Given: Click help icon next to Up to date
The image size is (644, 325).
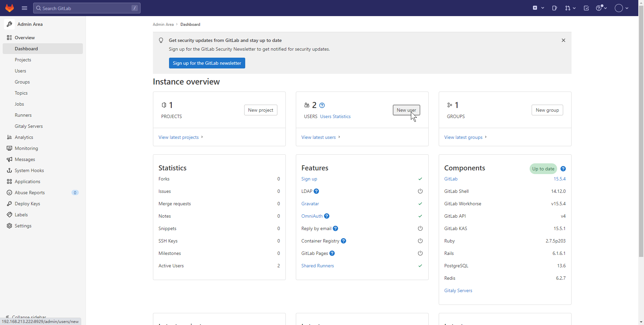Looking at the screenshot, I should (x=563, y=169).
